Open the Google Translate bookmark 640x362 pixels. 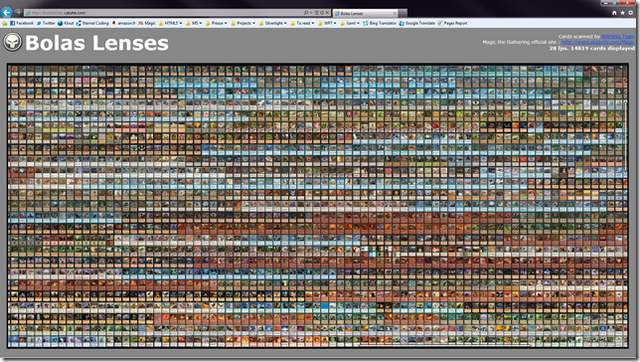[417, 23]
